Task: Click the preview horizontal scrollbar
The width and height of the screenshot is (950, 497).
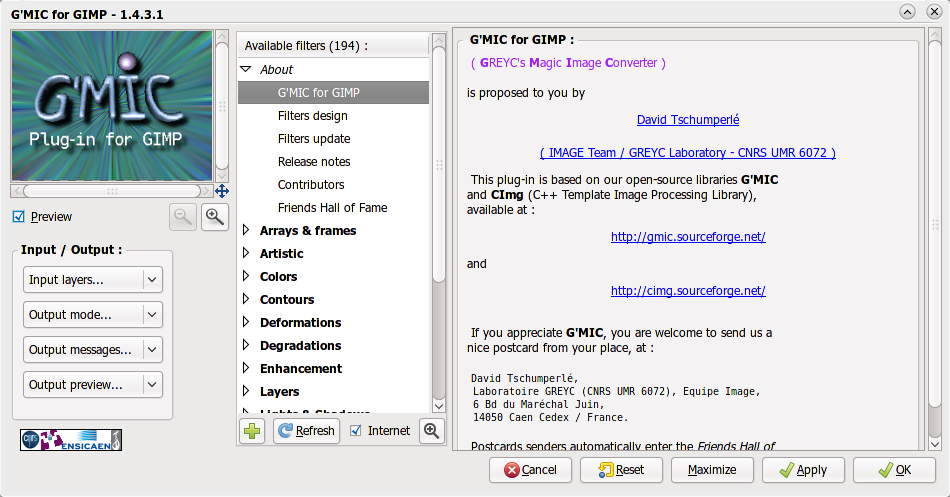Action: [x=112, y=191]
